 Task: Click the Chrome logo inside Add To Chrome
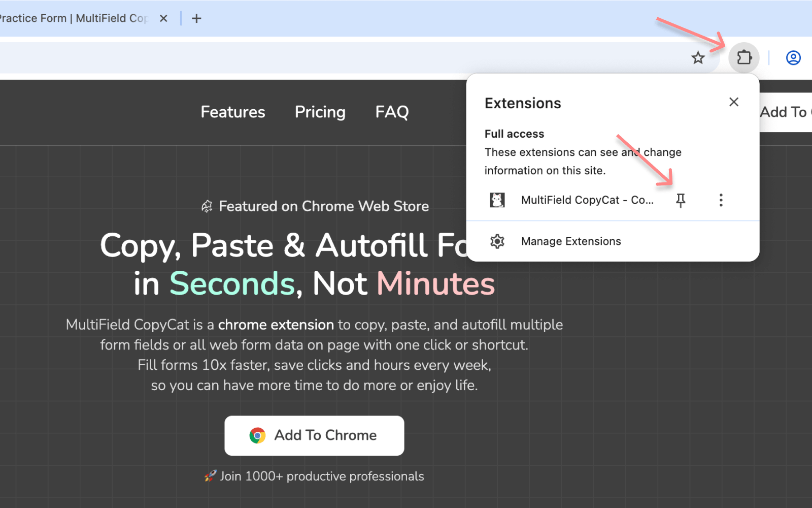tap(257, 435)
